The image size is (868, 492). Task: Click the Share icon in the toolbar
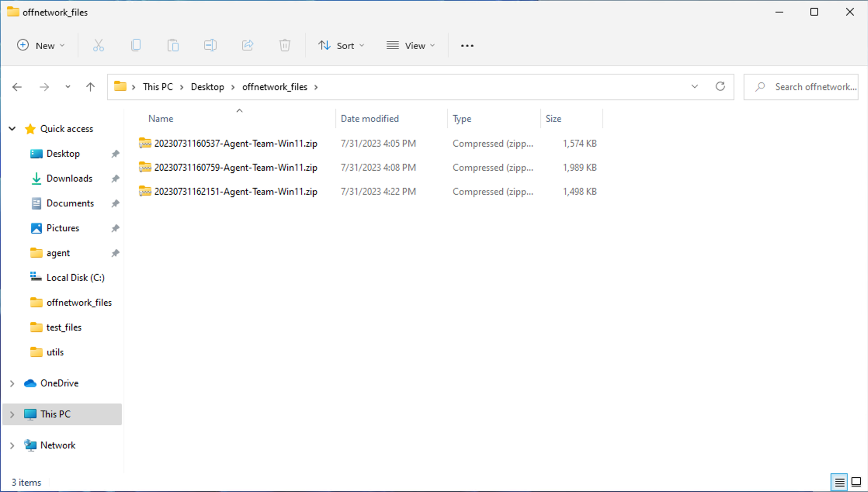(x=248, y=45)
